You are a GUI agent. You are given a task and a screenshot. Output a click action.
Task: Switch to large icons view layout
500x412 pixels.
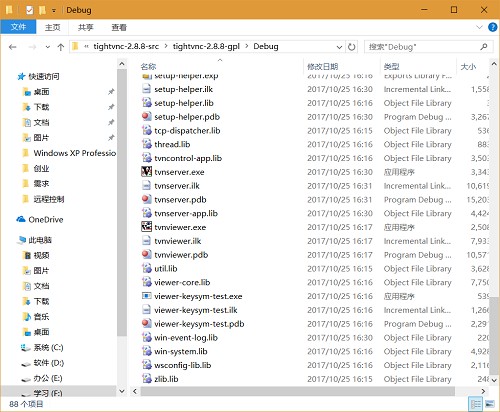(490, 404)
